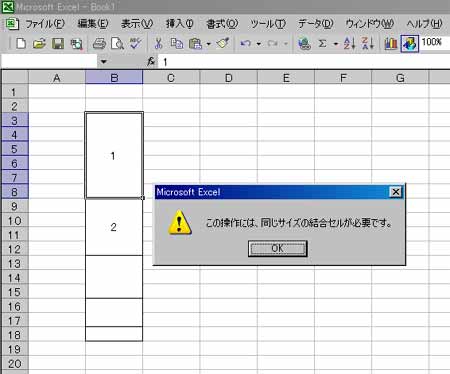Screen dimensions: 450x374
Task: Open the 挿入(I) menu
Action: click(x=180, y=24)
